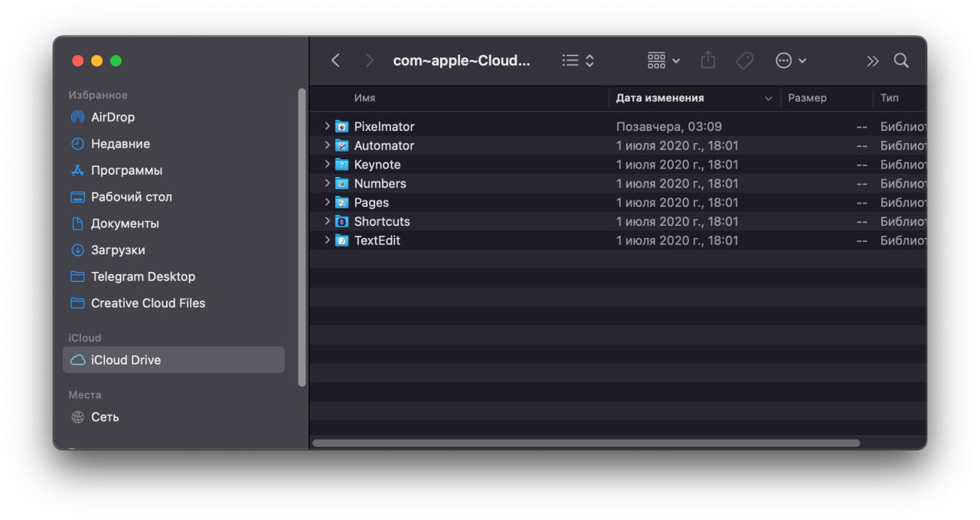
Task: Select the TextEdit folder icon
Action: point(342,240)
